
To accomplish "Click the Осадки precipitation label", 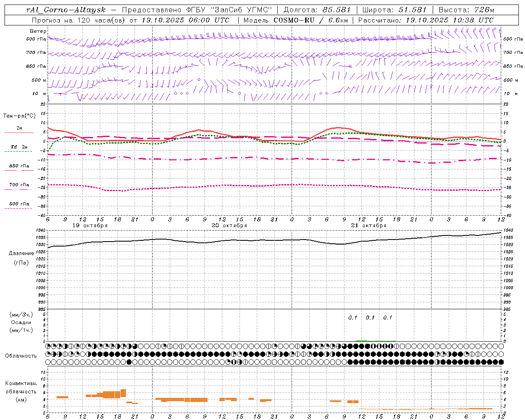I will pyautogui.click(x=21, y=322).
